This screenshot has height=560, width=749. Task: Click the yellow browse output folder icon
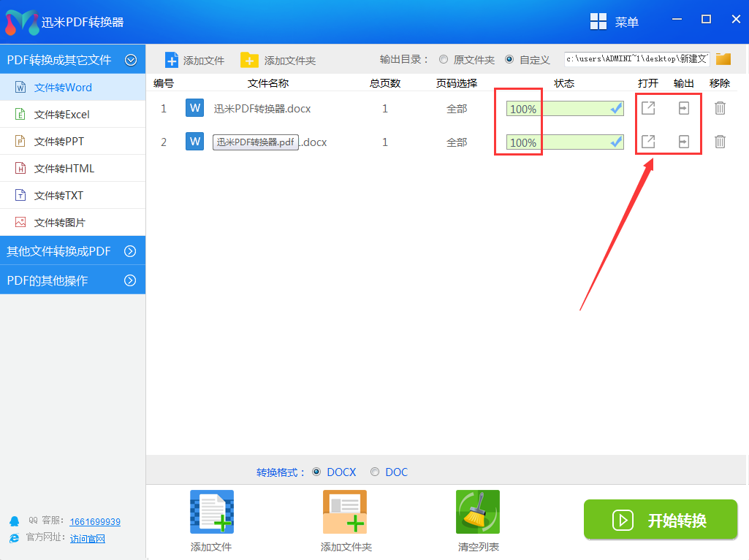[x=723, y=59]
